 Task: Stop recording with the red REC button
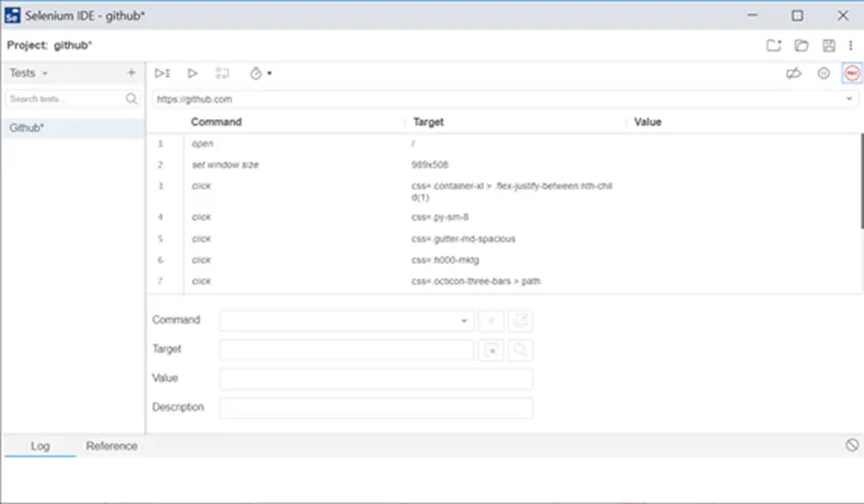[x=851, y=74]
